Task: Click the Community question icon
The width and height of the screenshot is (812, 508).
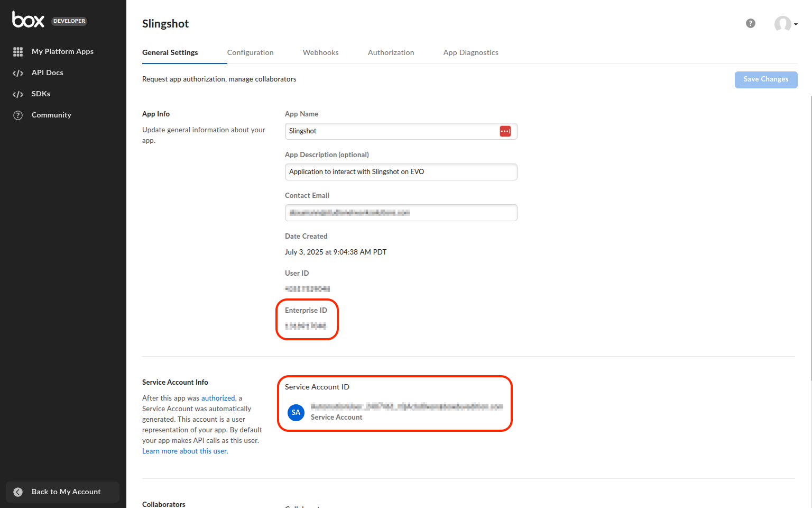Action: [x=18, y=115]
